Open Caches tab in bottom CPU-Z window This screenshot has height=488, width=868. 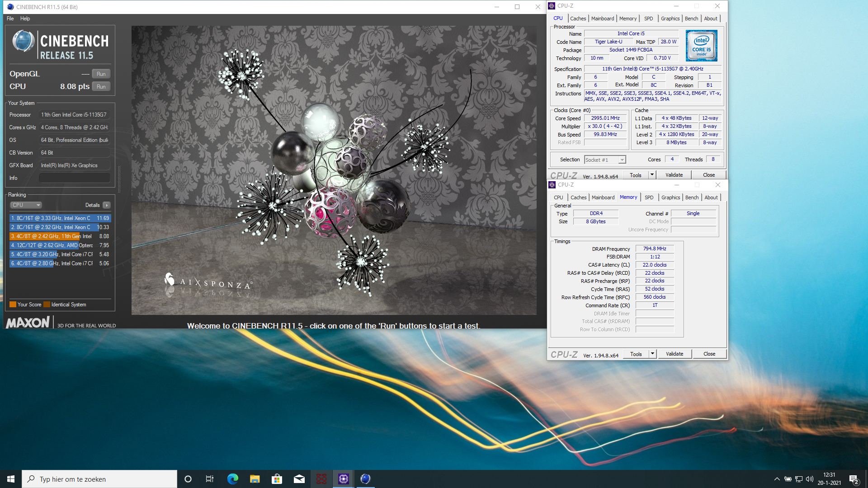coord(578,197)
